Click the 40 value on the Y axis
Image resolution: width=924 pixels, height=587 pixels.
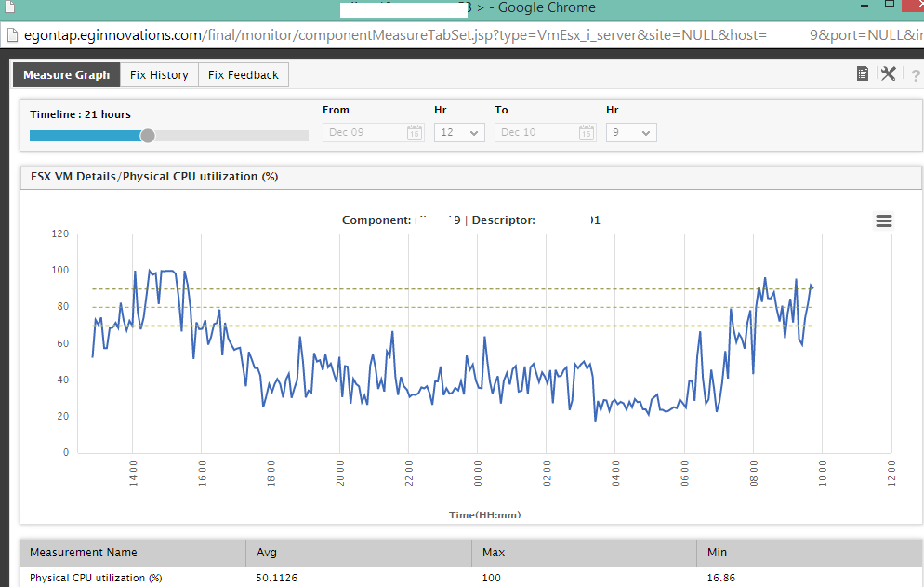[62, 380]
